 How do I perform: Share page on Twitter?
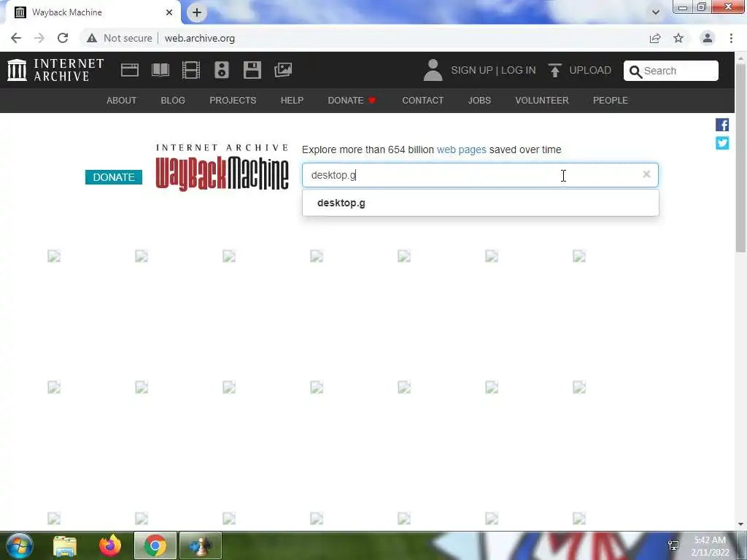pos(722,143)
